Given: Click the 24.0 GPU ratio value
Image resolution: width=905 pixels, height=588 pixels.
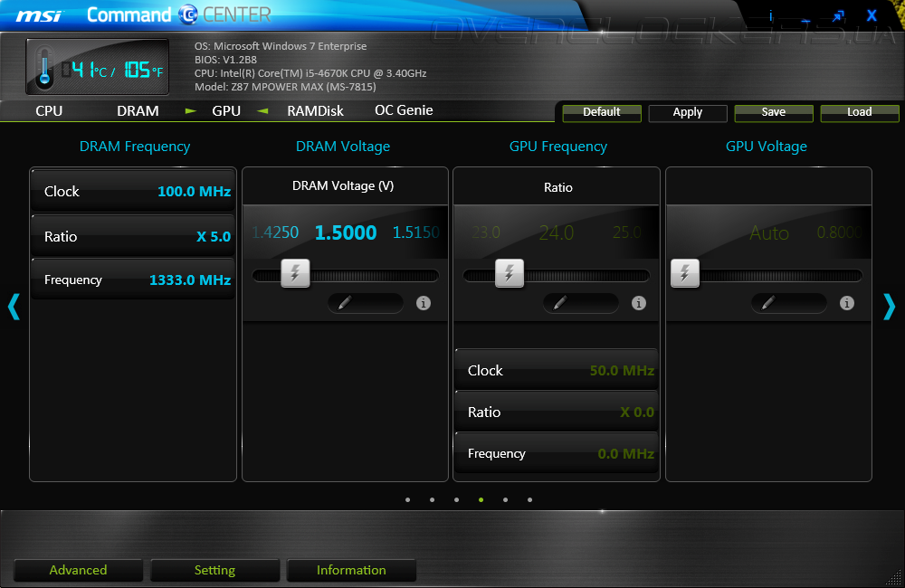Looking at the screenshot, I should pos(557,232).
